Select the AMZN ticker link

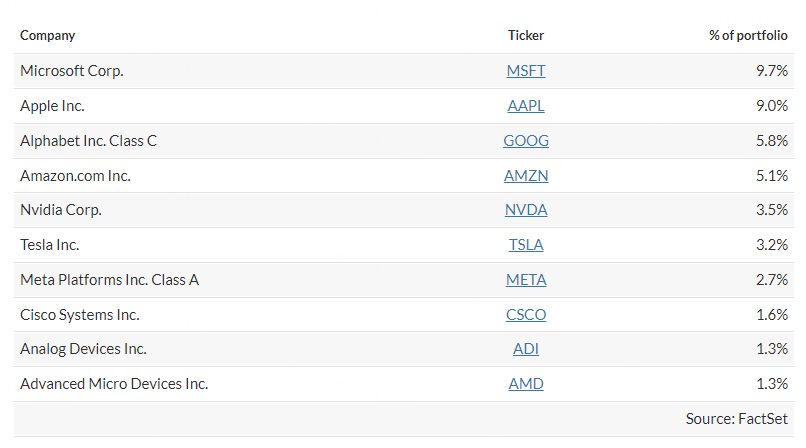point(526,176)
